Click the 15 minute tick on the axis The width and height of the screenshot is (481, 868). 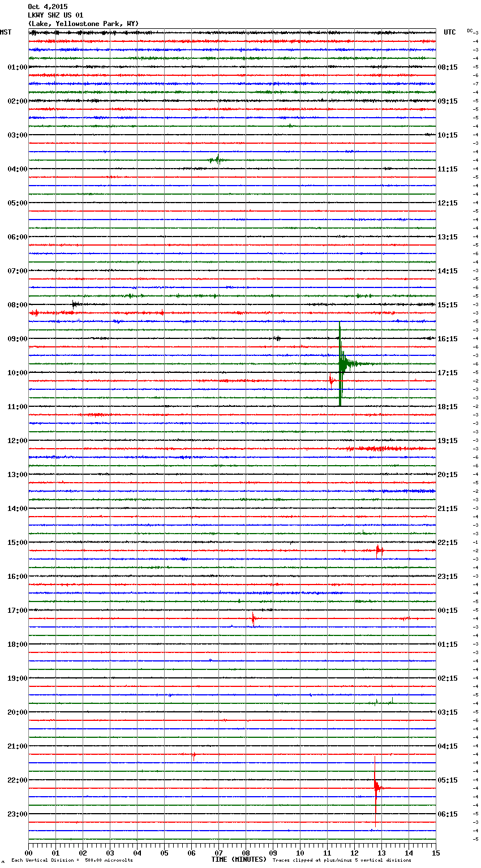436,853
